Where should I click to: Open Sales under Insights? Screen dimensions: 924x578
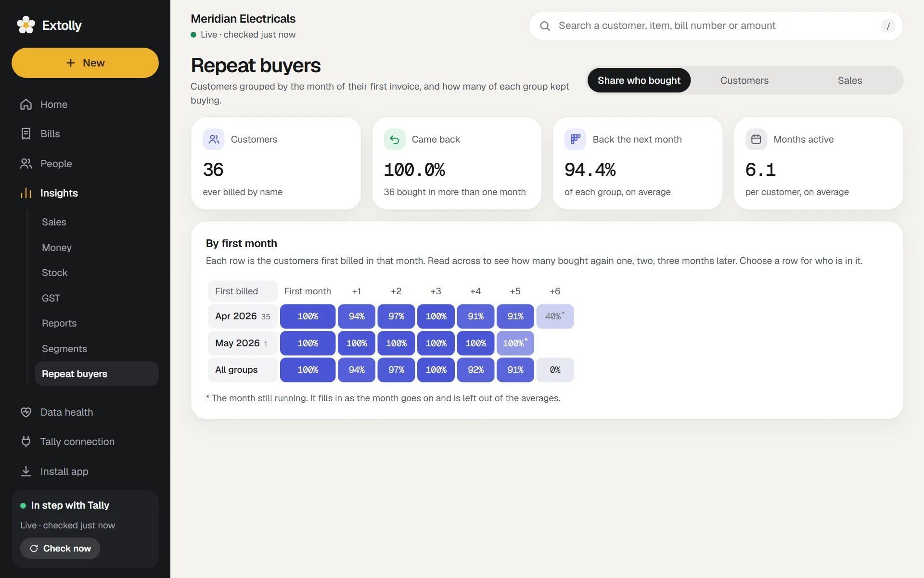click(96, 222)
